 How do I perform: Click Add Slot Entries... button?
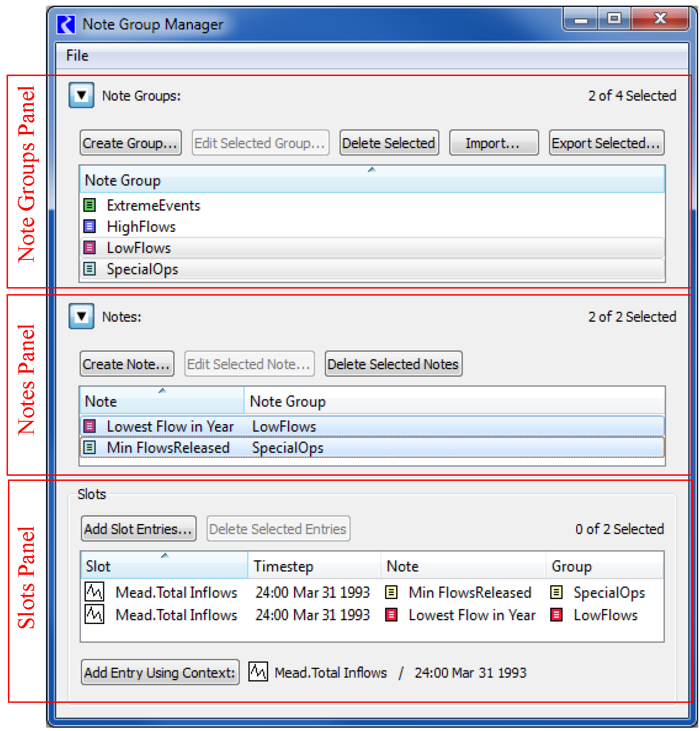(138, 529)
